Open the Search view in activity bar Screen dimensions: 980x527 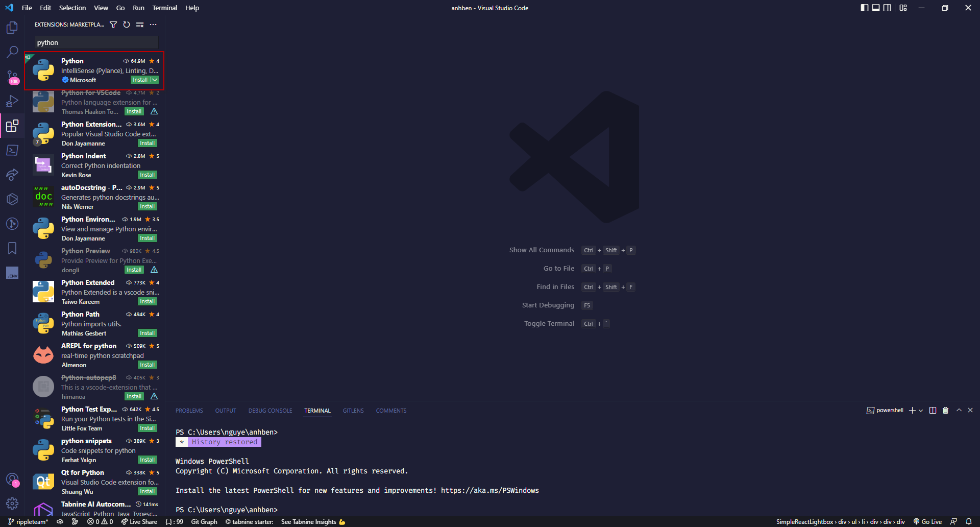pyautogui.click(x=12, y=52)
